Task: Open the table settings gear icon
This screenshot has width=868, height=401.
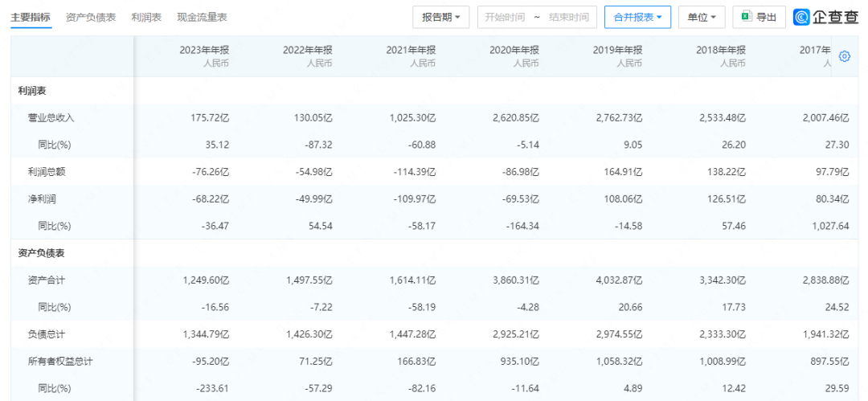Action: [844, 56]
